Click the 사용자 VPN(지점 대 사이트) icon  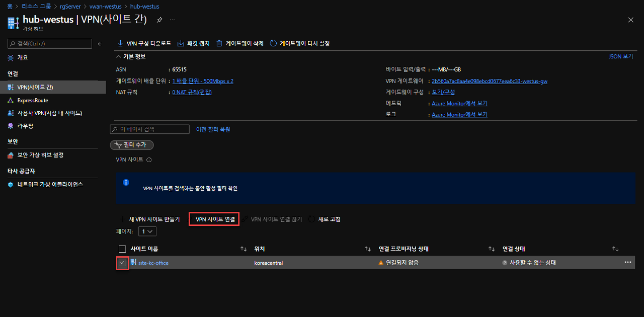[x=11, y=113]
